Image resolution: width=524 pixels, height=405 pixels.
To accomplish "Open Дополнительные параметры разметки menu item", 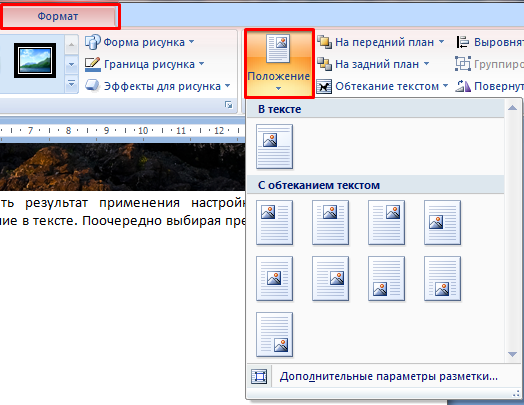I will tap(384, 377).
